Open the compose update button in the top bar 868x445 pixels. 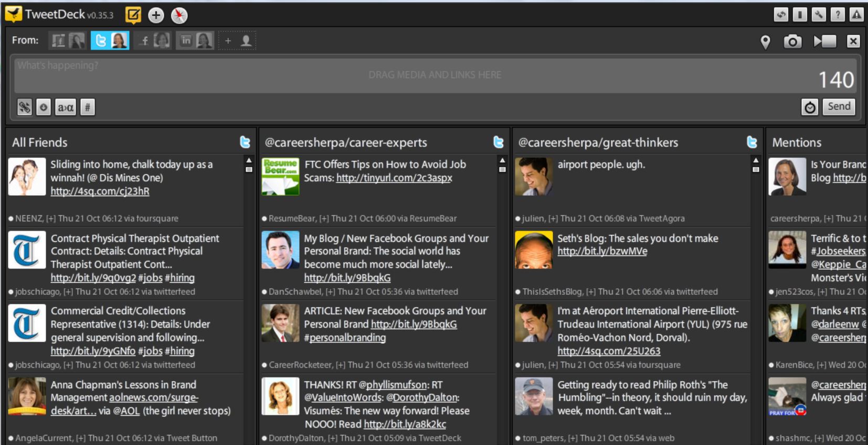pos(133,15)
